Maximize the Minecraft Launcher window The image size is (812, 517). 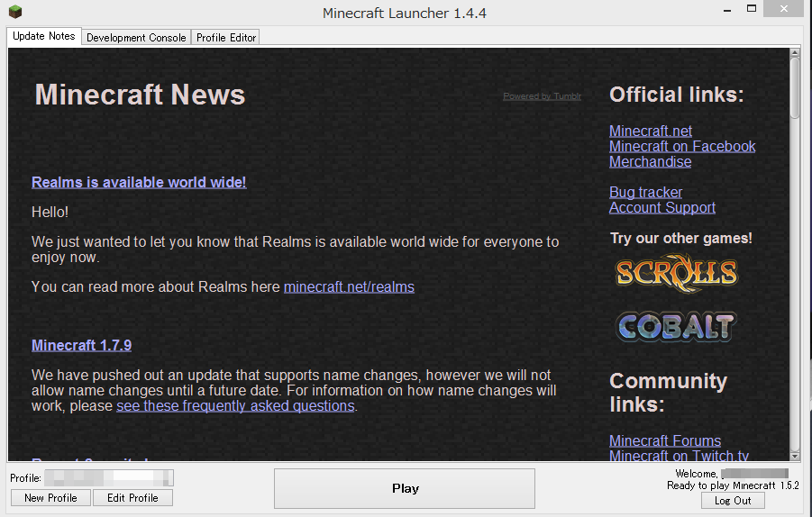tap(752, 8)
